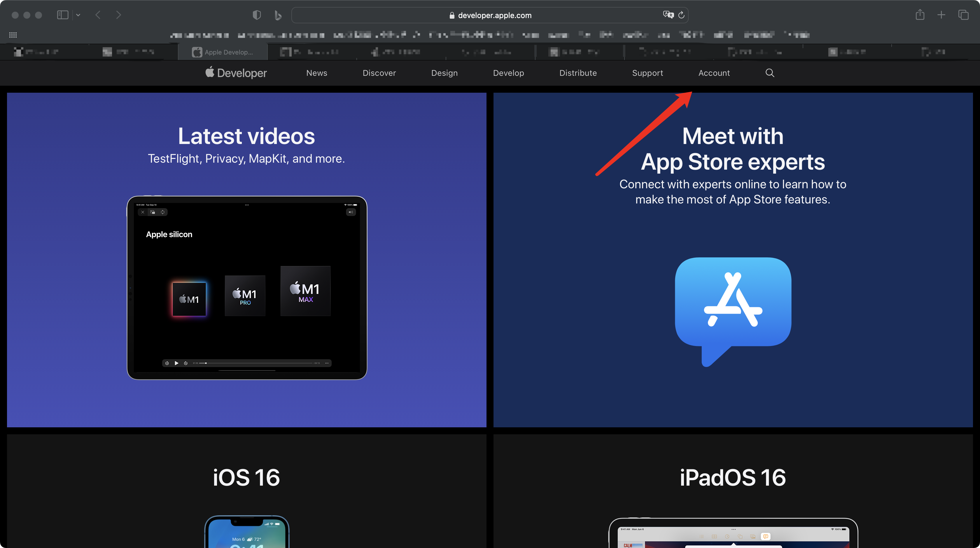980x548 pixels.
Task: Open the Develop menu item
Action: (x=508, y=73)
